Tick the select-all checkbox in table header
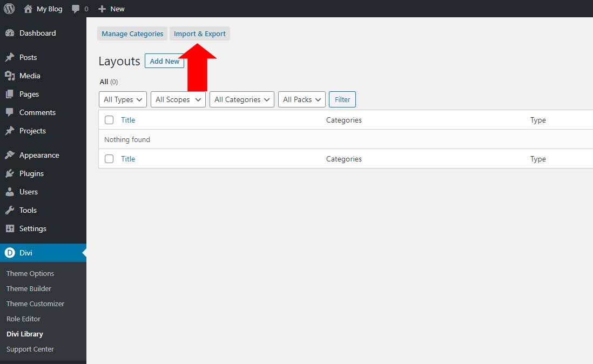This screenshot has height=364, width=593. 109,120
